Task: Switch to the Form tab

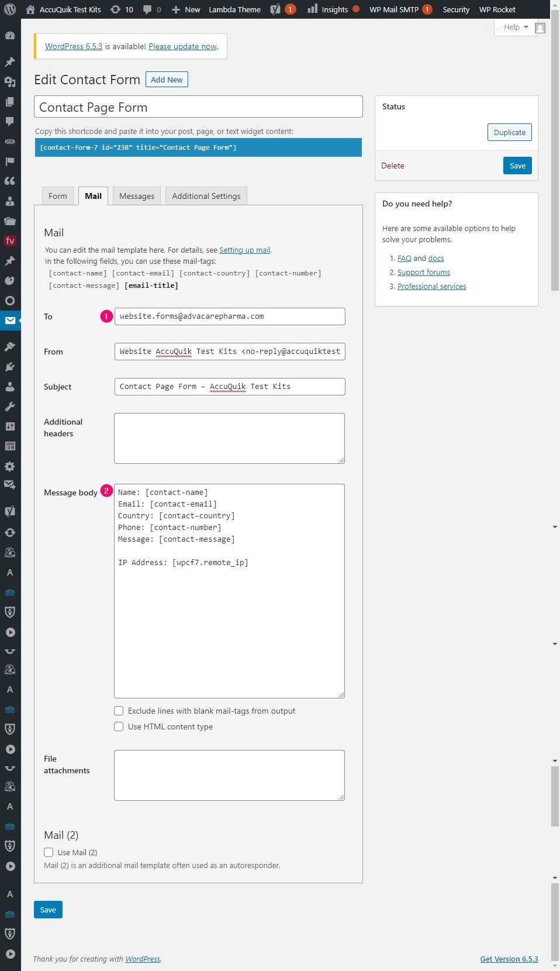Action: 57,196
